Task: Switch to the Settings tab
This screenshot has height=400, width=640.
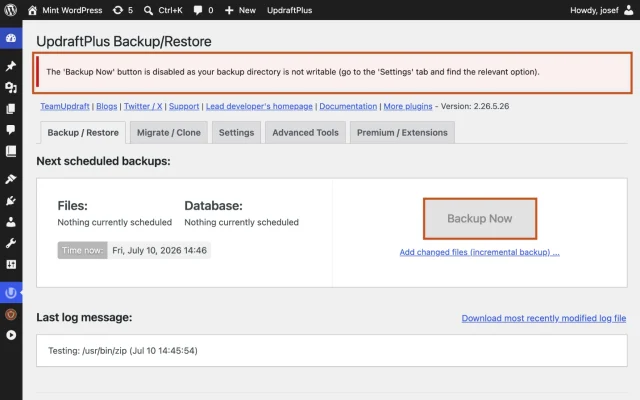Action: (x=236, y=133)
